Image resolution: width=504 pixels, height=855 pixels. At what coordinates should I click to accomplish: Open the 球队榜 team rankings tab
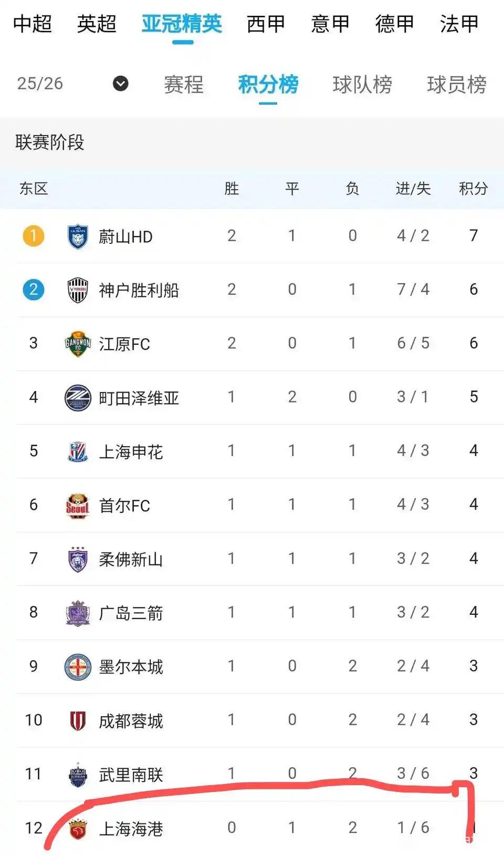362,85
